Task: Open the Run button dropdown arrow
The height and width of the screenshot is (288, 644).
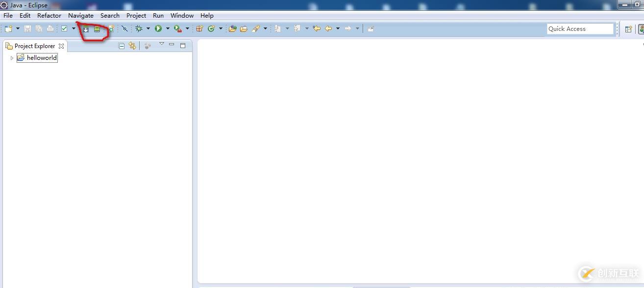Action: 168,29
